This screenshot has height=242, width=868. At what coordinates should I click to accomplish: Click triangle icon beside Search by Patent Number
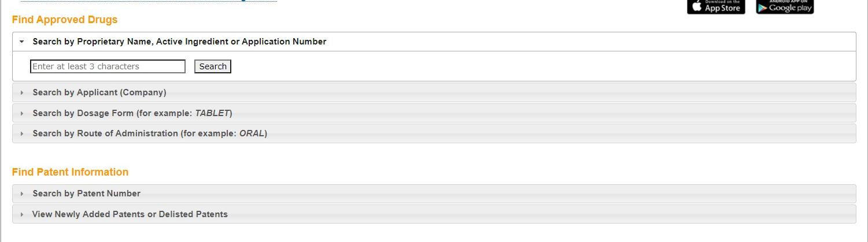point(22,193)
